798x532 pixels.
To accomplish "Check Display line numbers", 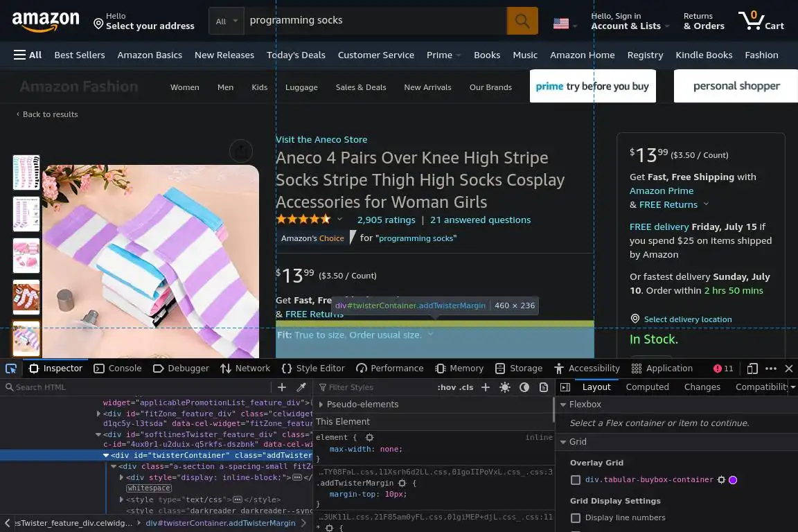I will pos(576,517).
